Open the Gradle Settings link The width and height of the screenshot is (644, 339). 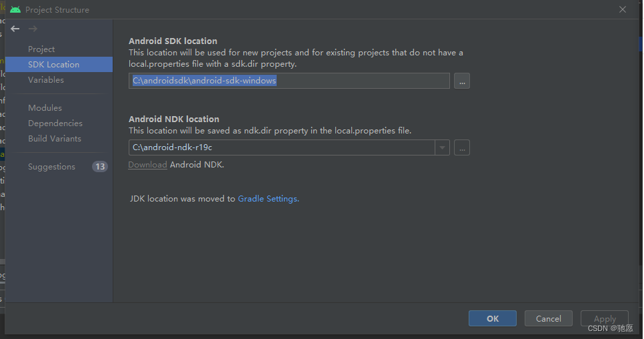click(268, 198)
